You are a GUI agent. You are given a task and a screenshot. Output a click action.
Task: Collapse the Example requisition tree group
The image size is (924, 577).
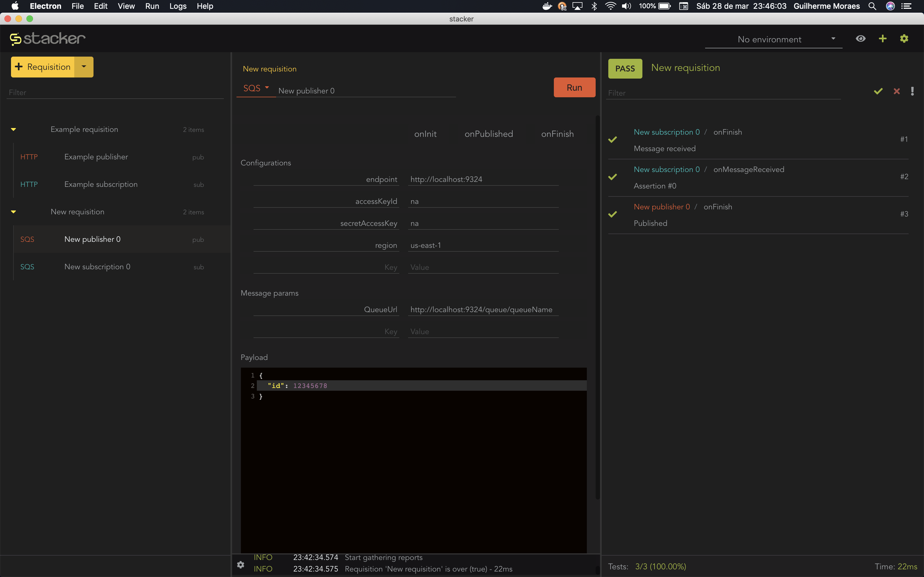(x=13, y=129)
